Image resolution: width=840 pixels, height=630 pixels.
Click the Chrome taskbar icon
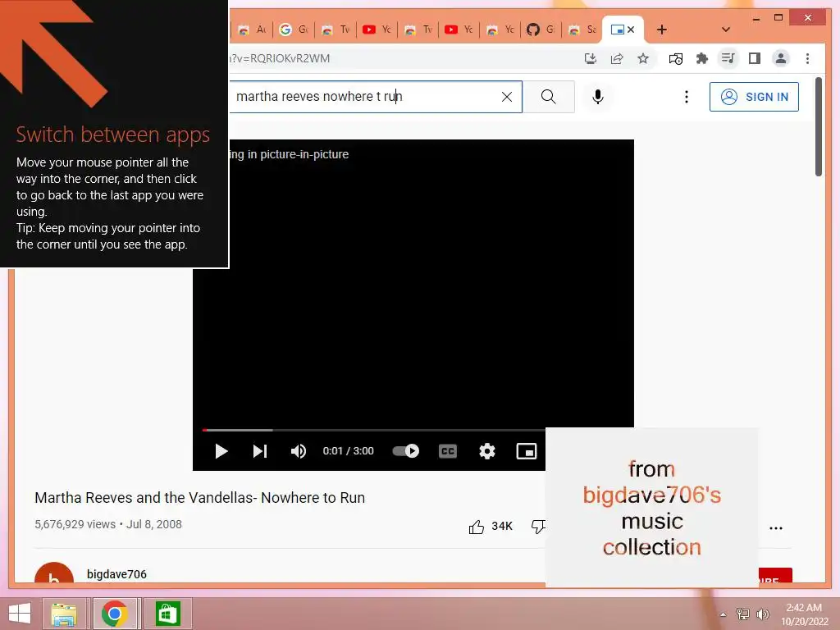115,614
